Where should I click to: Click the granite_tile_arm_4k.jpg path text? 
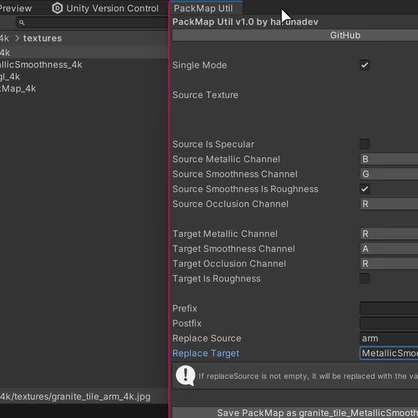pos(75,397)
